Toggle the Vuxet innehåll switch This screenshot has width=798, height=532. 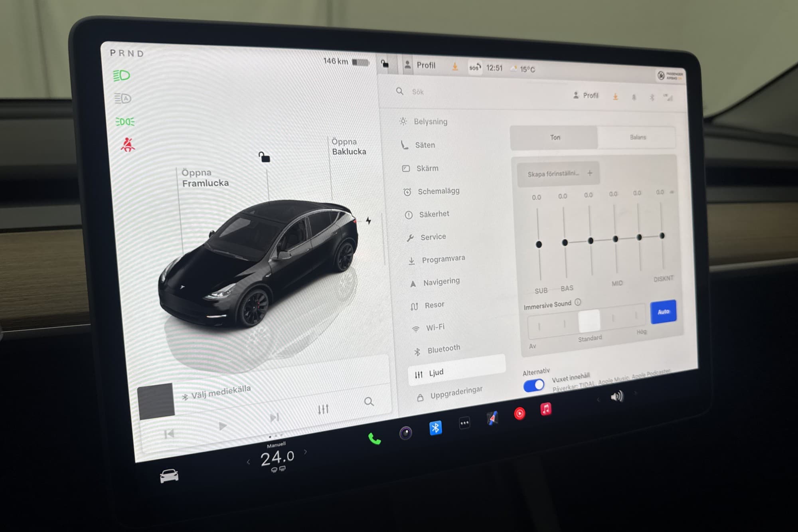click(x=533, y=386)
